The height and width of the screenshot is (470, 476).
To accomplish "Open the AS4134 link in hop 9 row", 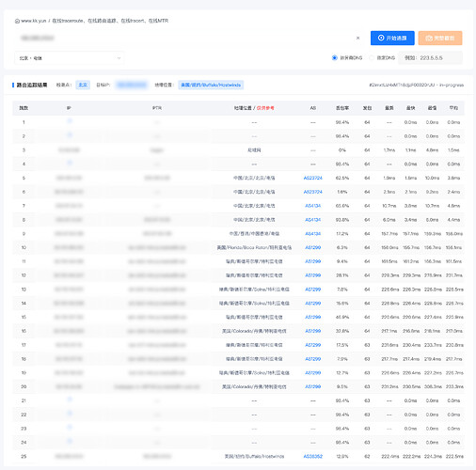I will click(x=312, y=234).
